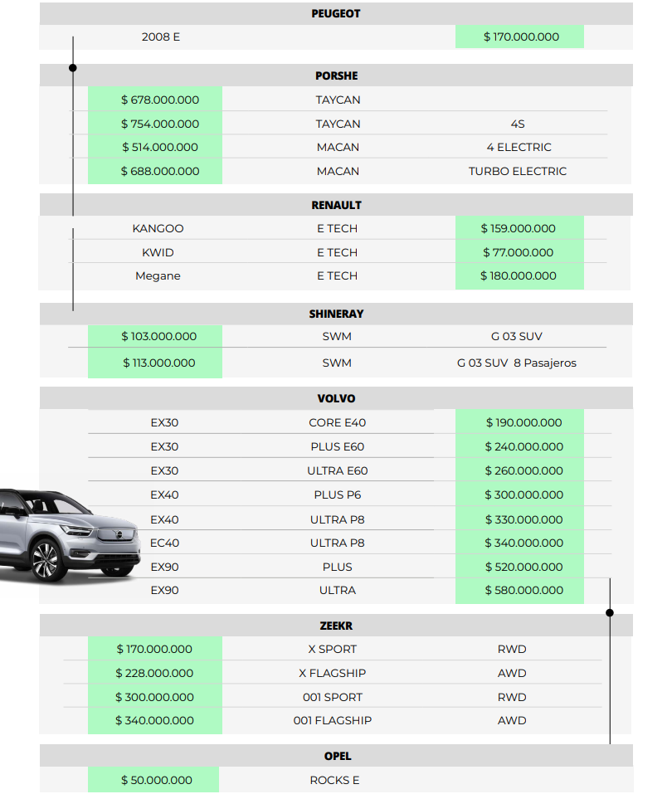Click the VOLVO brand header
Viewport: 672px width, 794px height.
[x=336, y=398]
